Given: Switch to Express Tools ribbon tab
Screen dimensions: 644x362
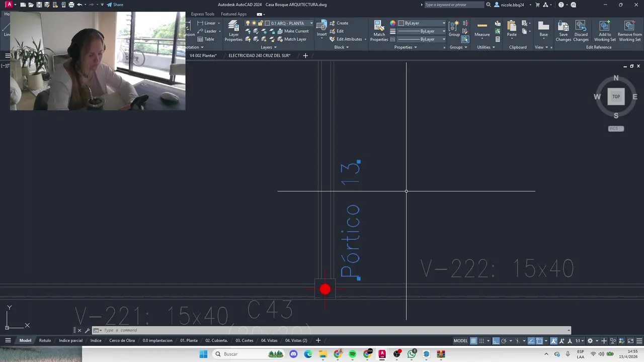Looking at the screenshot, I should [202, 14].
